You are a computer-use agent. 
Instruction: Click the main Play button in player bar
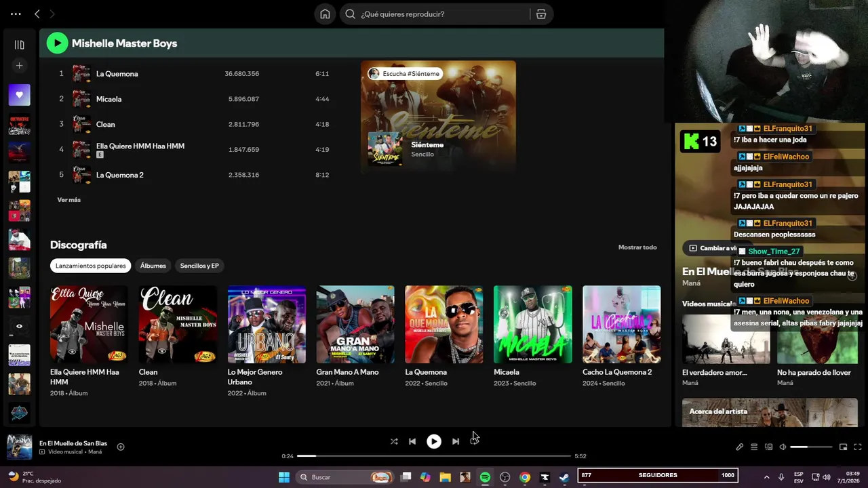434,441
